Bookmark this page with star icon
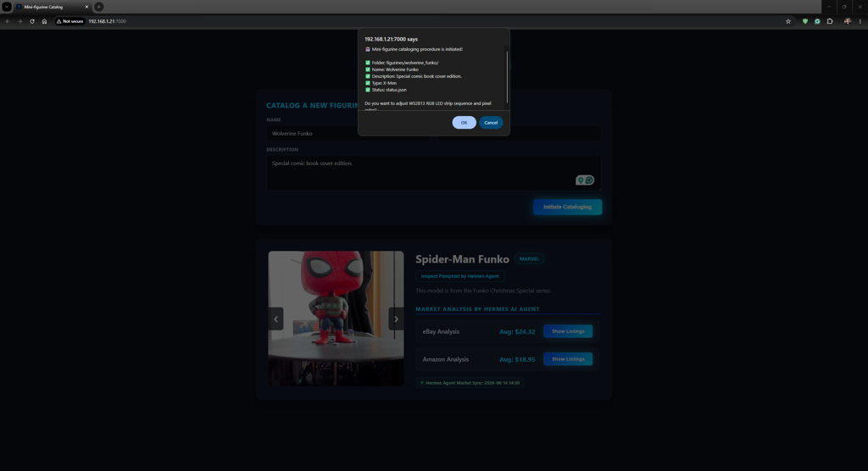The height and width of the screenshot is (471, 868). tap(788, 21)
